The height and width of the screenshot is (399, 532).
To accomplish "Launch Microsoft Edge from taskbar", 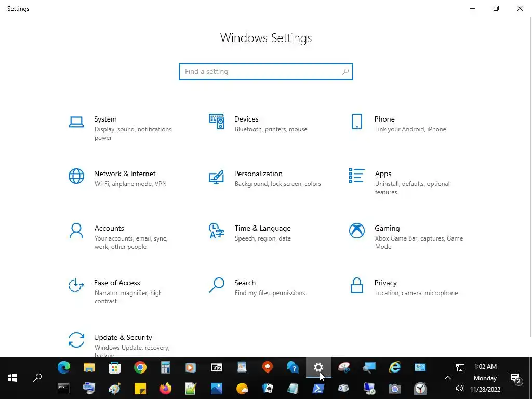I will coord(63,367).
